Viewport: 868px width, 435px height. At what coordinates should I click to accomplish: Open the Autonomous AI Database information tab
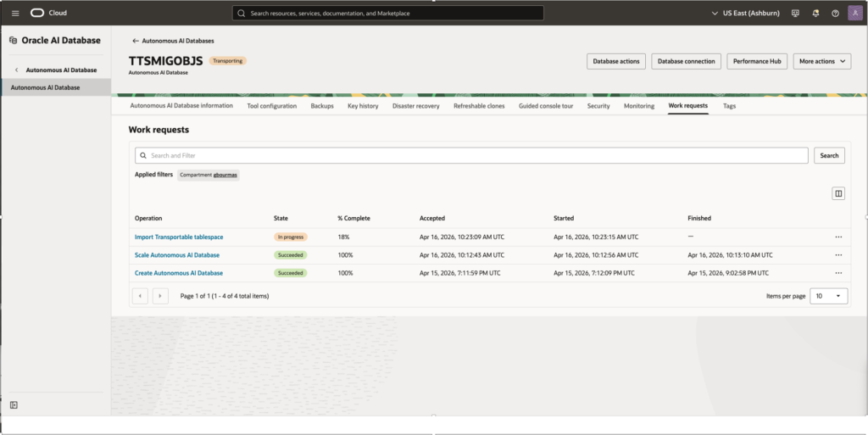click(x=181, y=106)
